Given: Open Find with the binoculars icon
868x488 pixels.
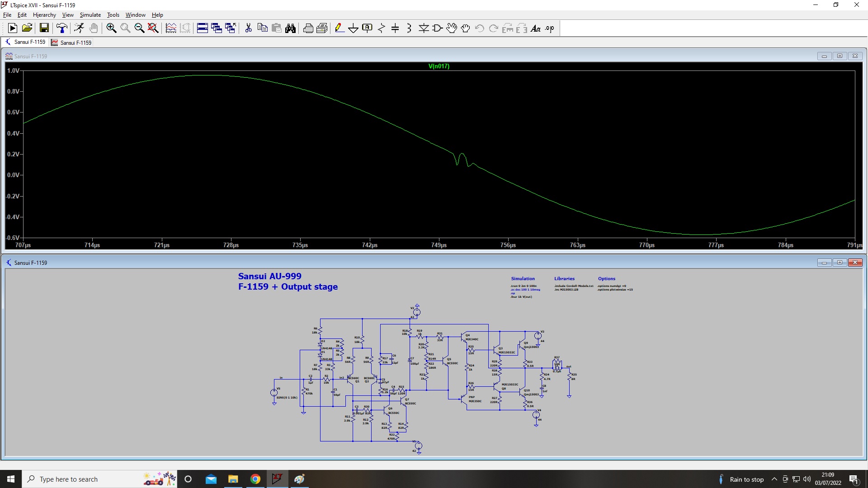Looking at the screenshot, I should point(290,28).
